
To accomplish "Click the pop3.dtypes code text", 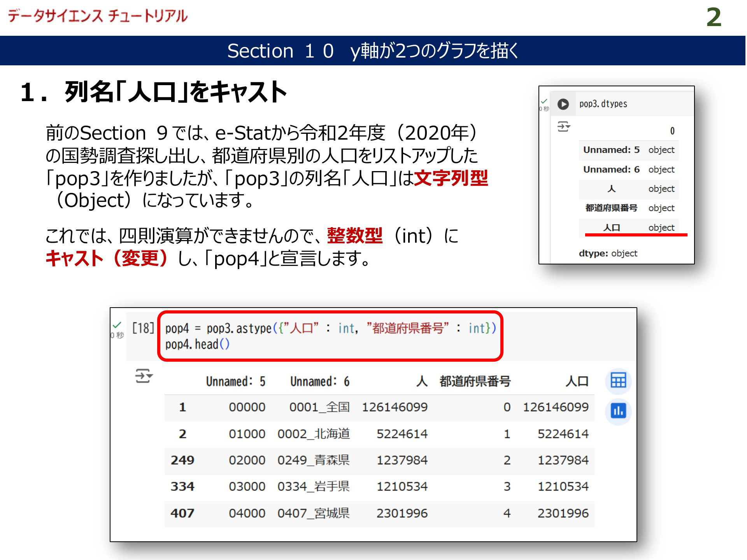I will 603,104.
